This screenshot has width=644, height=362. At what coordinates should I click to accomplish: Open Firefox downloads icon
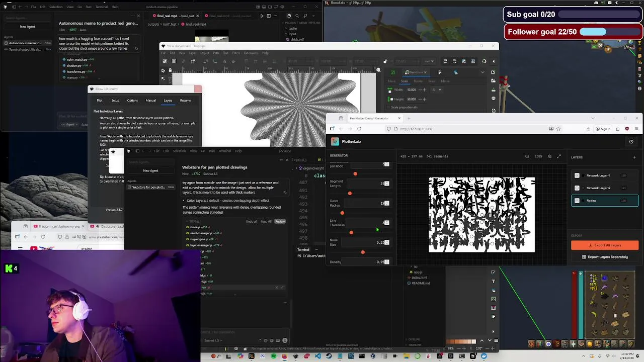pyautogui.click(x=588, y=129)
